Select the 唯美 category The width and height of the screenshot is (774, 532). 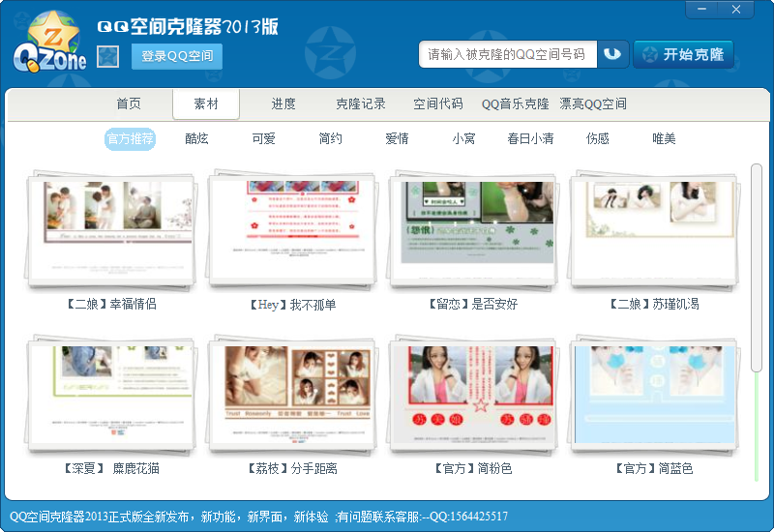[664, 138]
